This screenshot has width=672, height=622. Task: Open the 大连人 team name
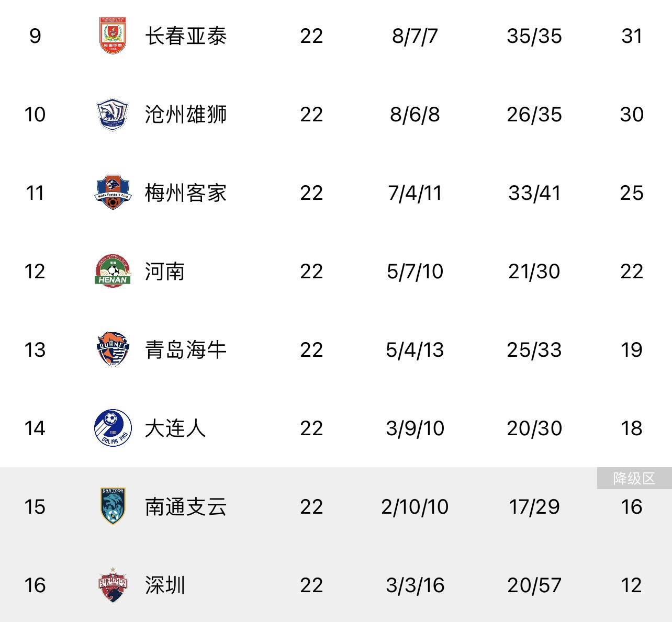click(x=175, y=428)
